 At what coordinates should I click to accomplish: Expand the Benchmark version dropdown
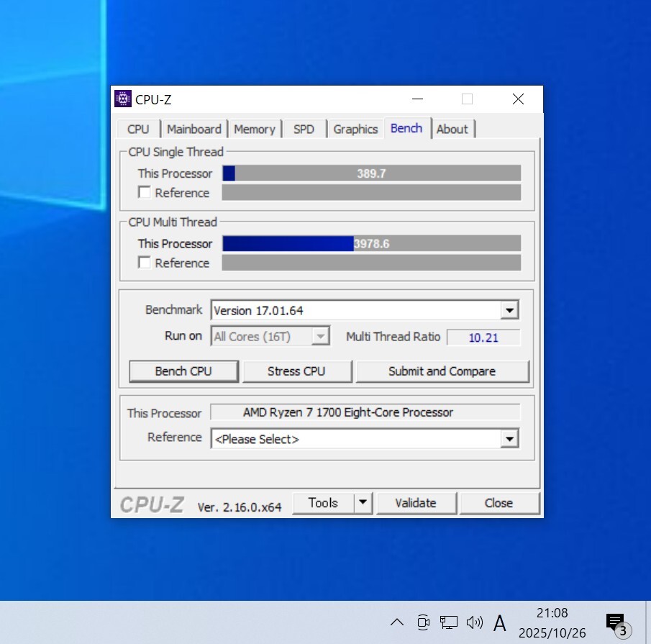tap(509, 311)
